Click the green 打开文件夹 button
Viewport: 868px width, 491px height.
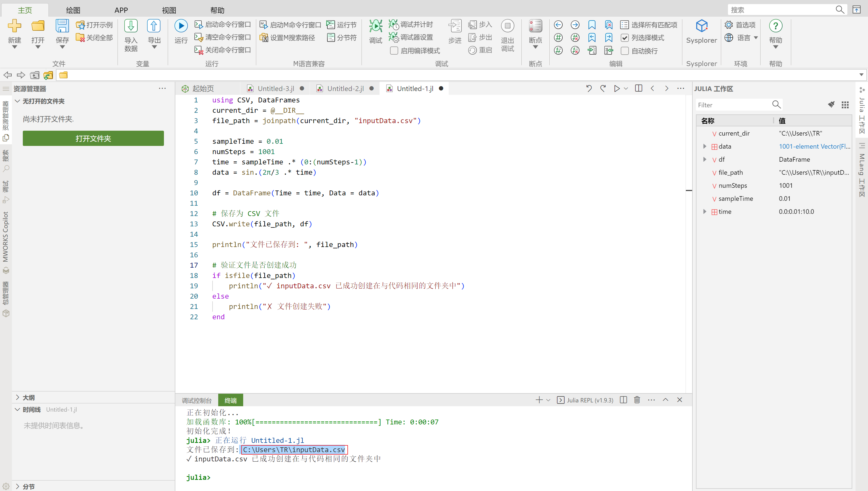tap(93, 138)
